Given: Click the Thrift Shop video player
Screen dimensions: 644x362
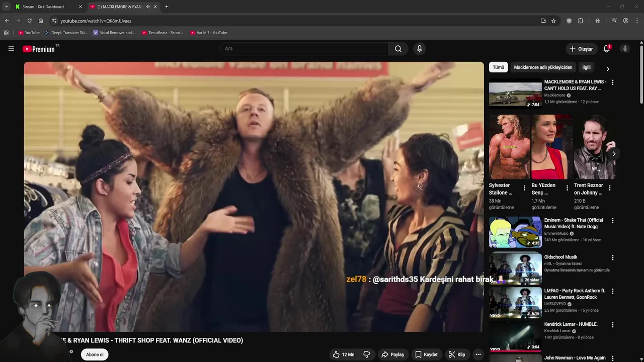Looking at the screenshot, I should coord(254,197).
